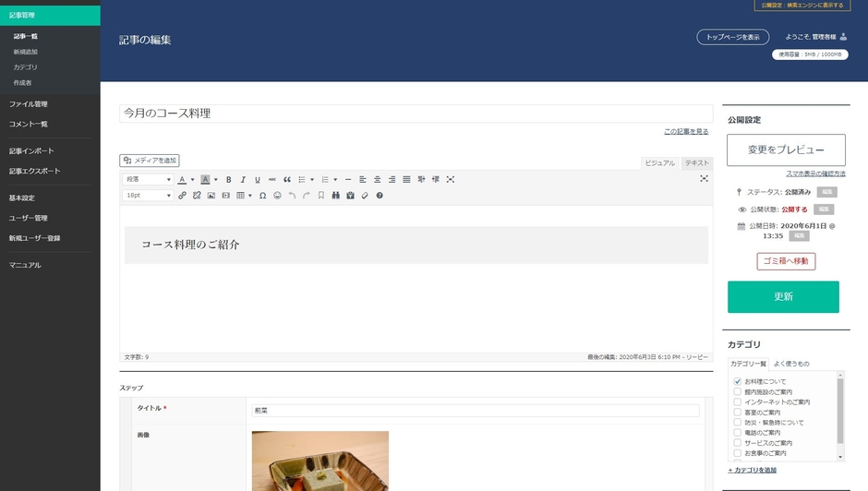
Task: Check the 電話のご案内 category
Action: 738,432
